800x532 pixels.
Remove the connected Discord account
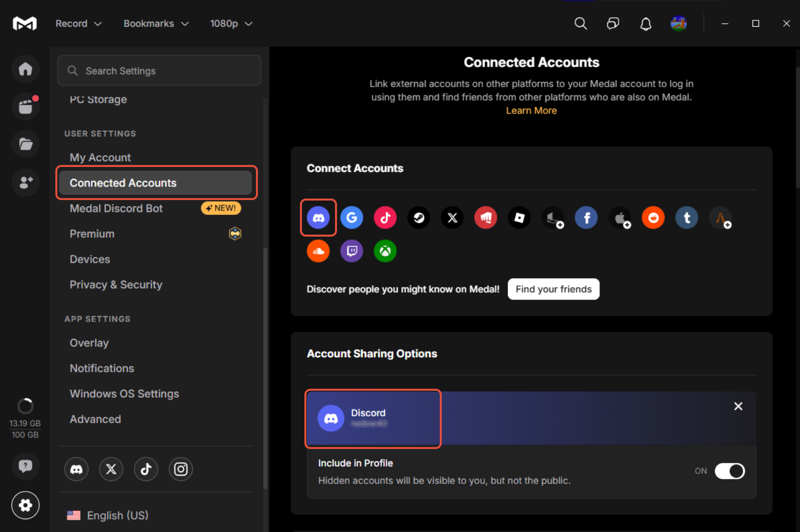tap(738, 406)
